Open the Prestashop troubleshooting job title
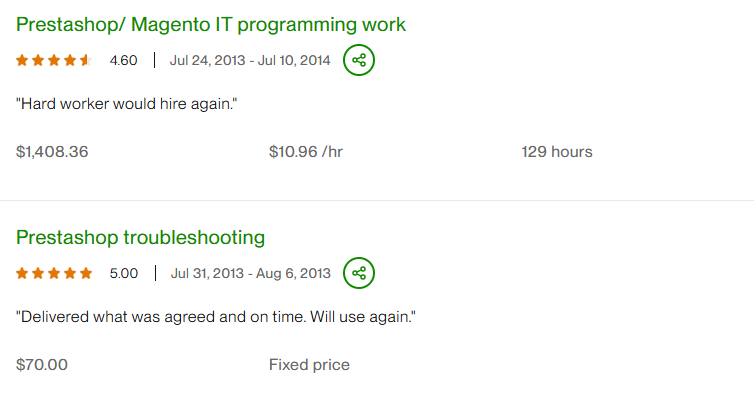Image resolution: width=754 pixels, height=417 pixels. (140, 237)
